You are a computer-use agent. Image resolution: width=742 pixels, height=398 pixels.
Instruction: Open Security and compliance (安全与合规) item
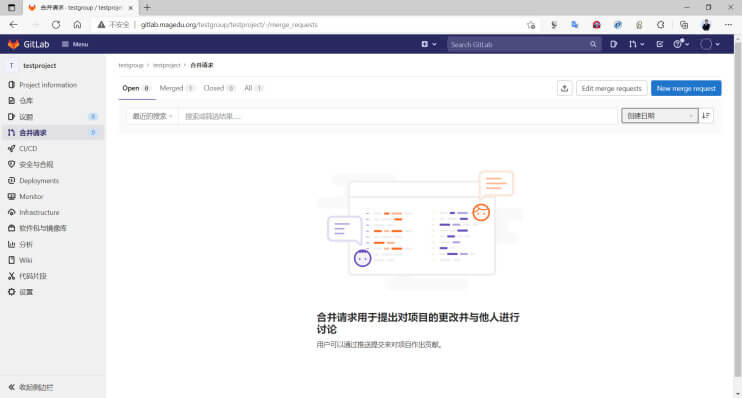click(36, 164)
